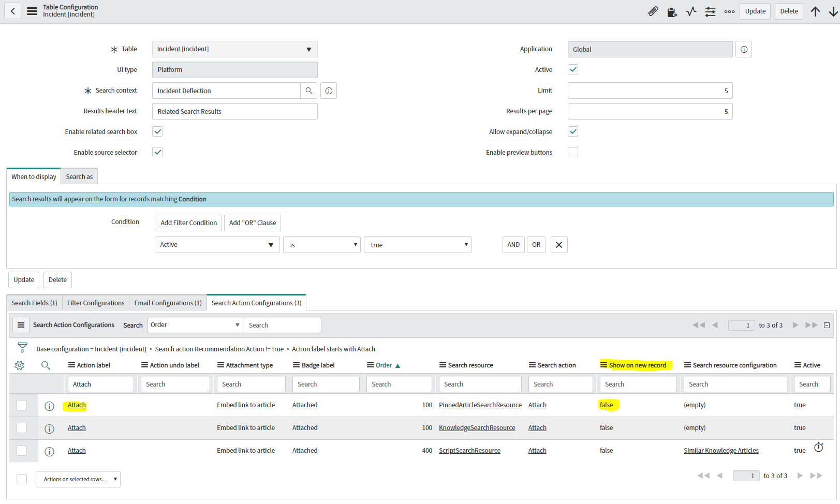Open the condition value 'true' dropdown
The image size is (840, 504).
click(418, 245)
